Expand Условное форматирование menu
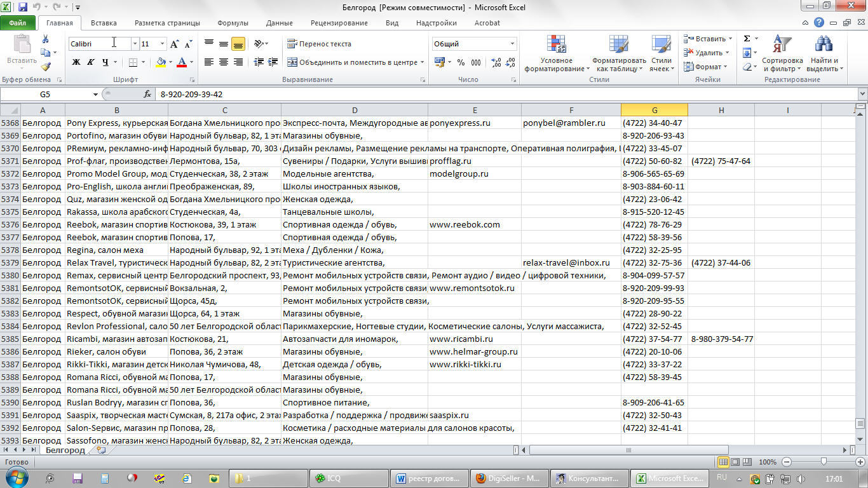This screenshot has width=868, height=488. click(556, 53)
